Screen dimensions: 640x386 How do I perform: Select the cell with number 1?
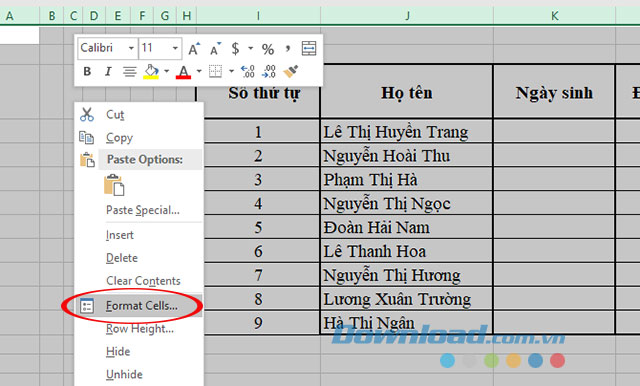pyautogui.click(x=262, y=131)
